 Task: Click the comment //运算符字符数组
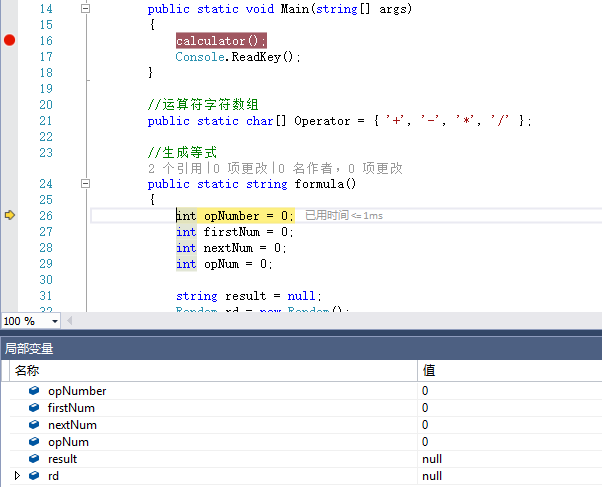203,104
